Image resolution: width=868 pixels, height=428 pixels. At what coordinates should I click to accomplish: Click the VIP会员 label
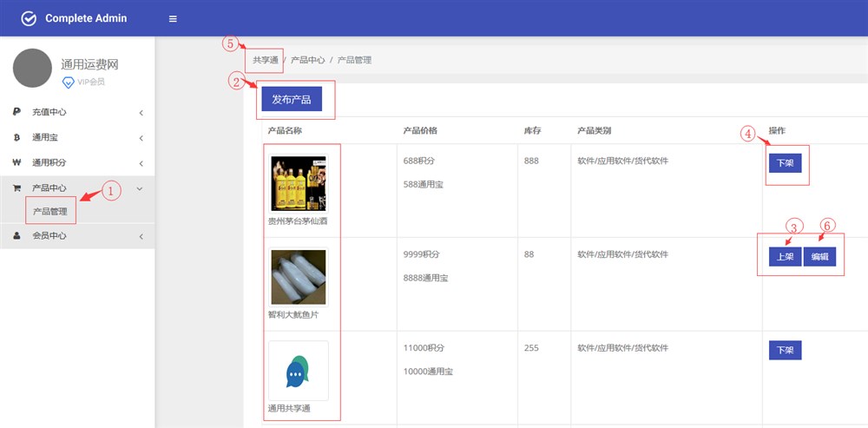pos(91,82)
